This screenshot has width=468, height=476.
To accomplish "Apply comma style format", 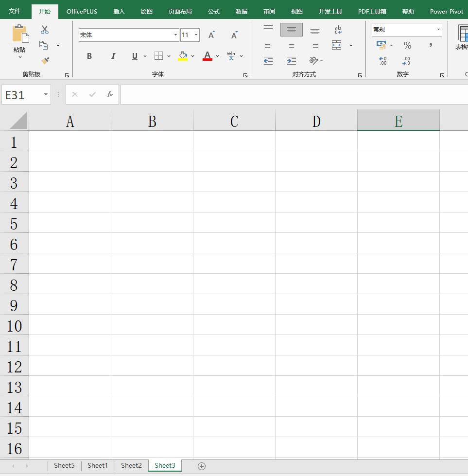I will (431, 45).
